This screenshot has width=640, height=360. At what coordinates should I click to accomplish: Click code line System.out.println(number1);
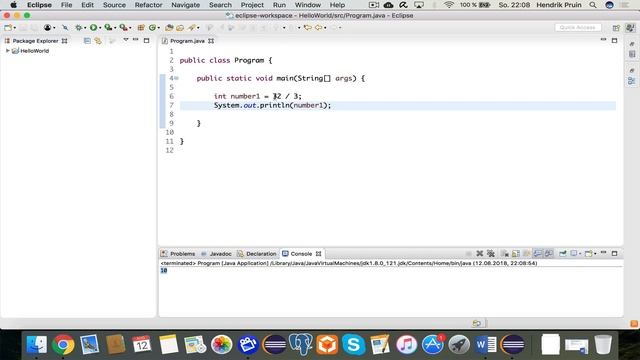point(272,105)
